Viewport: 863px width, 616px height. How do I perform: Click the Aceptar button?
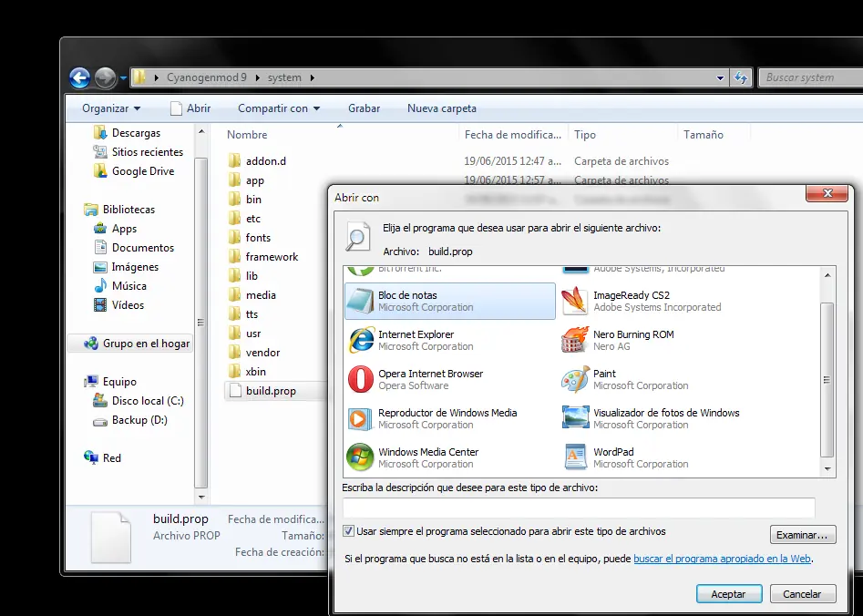tap(729, 594)
